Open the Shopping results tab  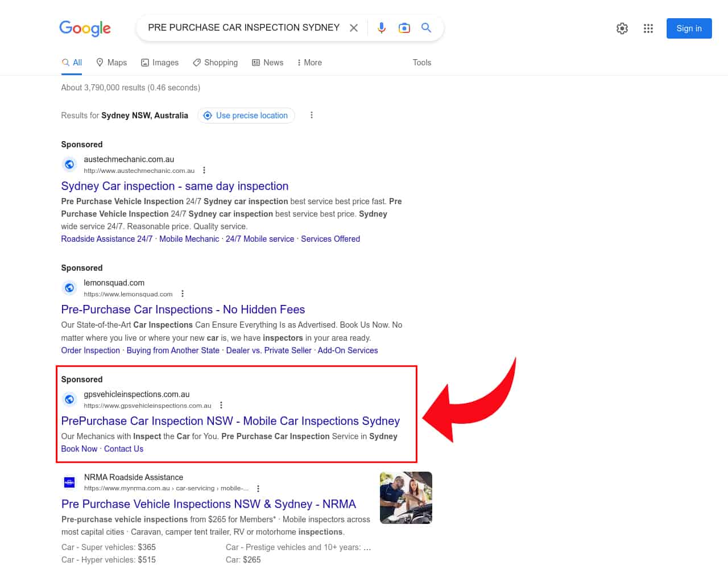click(x=215, y=63)
